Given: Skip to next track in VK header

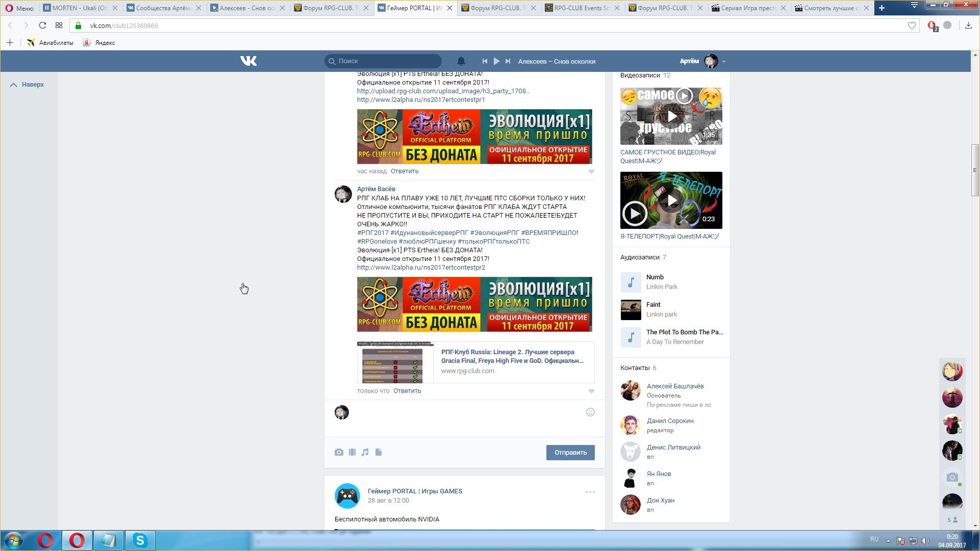Looking at the screenshot, I should (508, 61).
